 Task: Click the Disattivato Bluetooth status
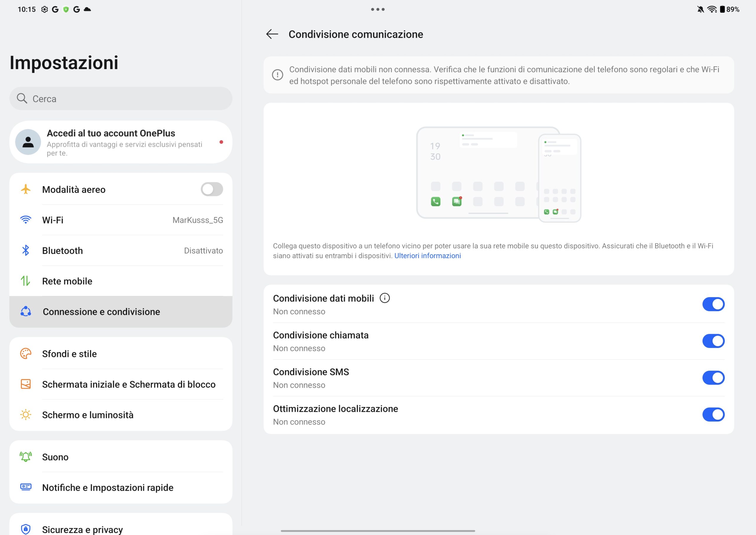(203, 251)
